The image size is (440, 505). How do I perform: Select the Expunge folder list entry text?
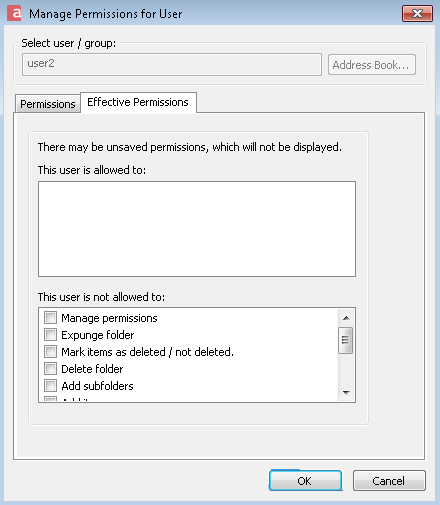click(98, 335)
